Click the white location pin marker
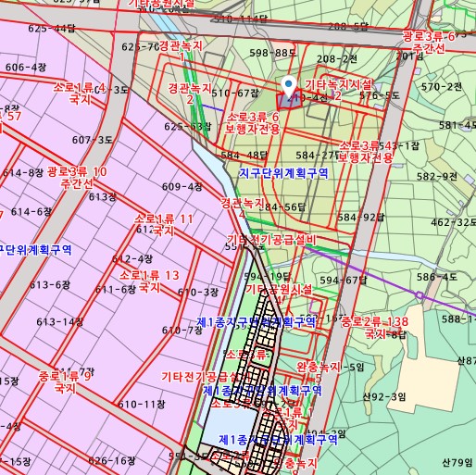Viewport: 476px width, 475px height. click(x=289, y=86)
